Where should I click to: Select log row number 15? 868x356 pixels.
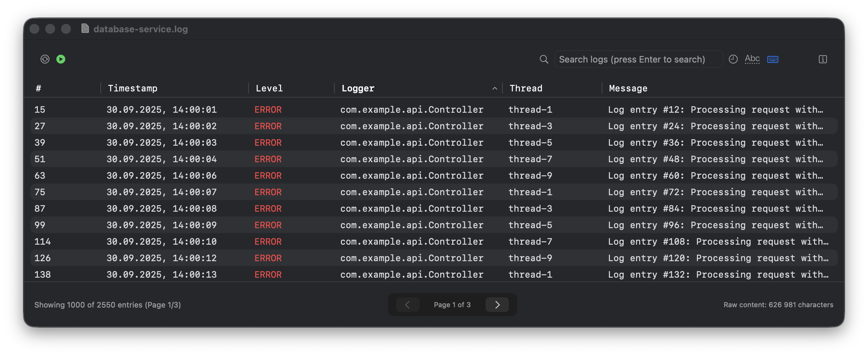point(40,110)
